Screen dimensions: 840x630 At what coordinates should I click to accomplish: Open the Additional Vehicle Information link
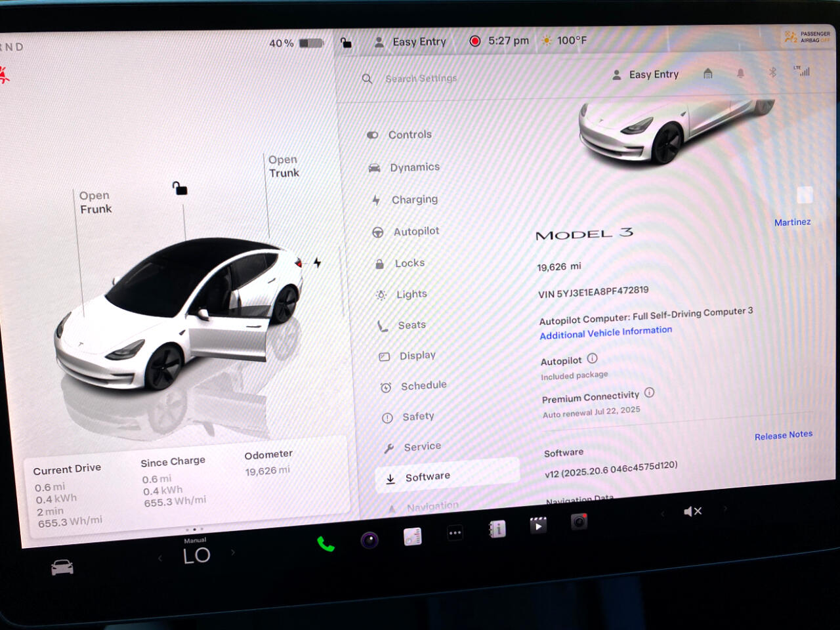(x=606, y=333)
